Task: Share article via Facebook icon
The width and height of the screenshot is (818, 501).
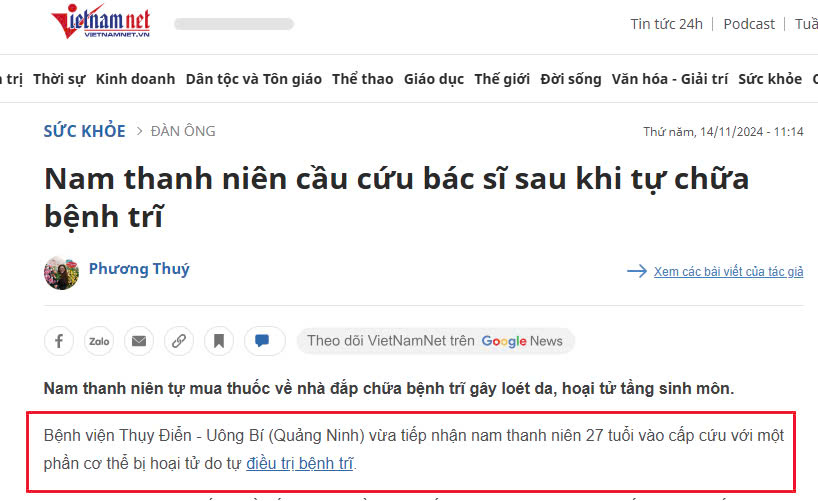Action: [59, 341]
